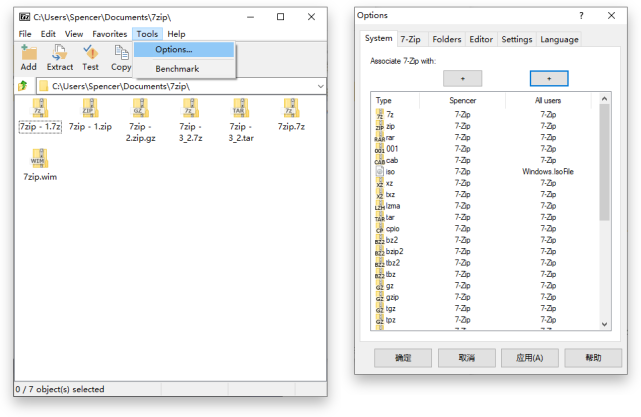Select the bzip2 type row
This screenshot has width=641, height=417.
(x=486, y=251)
